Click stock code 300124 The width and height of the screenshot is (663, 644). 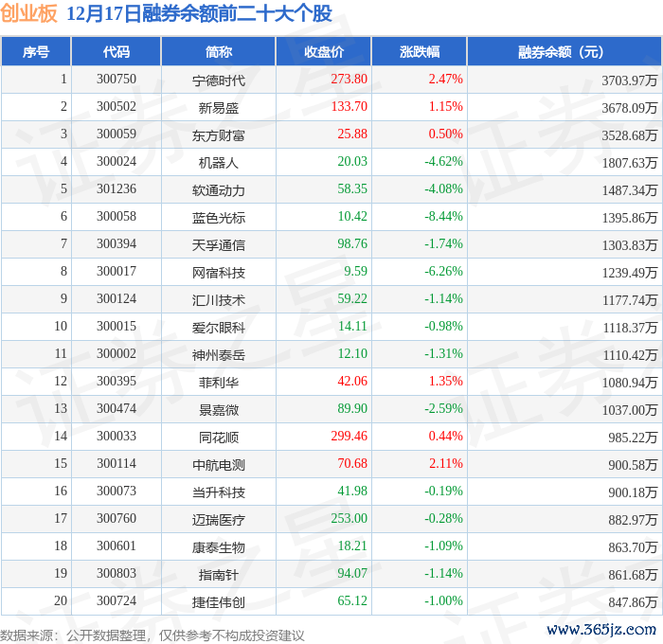(116, 299)
